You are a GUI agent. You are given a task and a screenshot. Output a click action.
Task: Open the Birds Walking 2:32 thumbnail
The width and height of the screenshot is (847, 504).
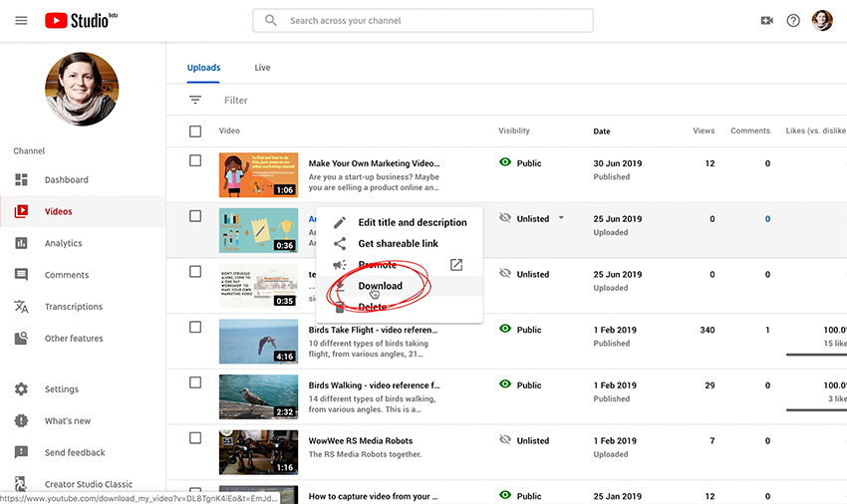coord(258,396)
